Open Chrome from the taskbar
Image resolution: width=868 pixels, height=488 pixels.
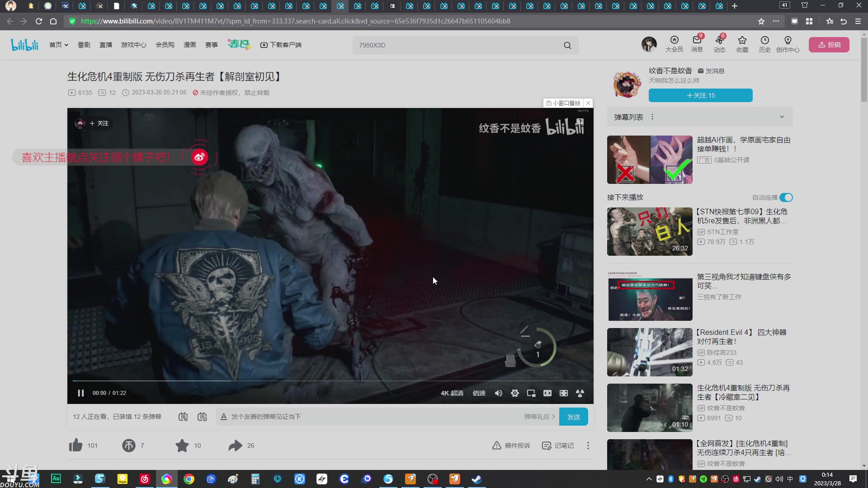pyautogui.click(x=189, y=479)
